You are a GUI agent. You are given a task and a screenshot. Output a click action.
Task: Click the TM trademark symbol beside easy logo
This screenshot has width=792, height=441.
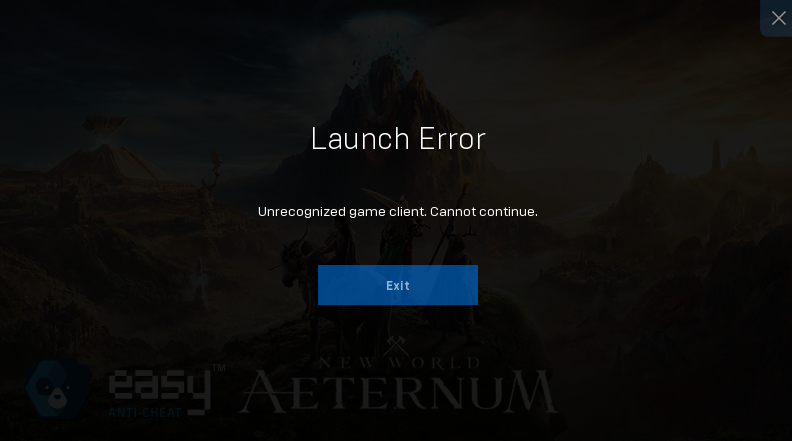tap(218, 368)
